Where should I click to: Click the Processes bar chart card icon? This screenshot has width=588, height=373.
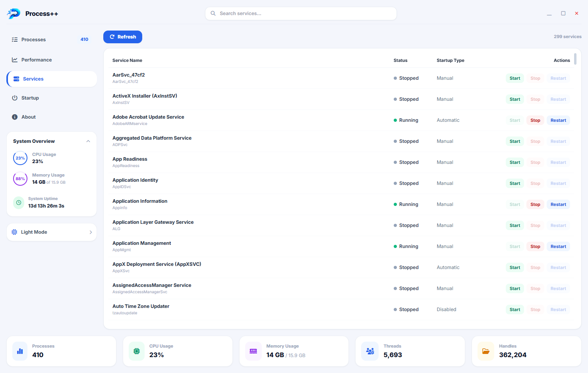(x=20, y=351)
